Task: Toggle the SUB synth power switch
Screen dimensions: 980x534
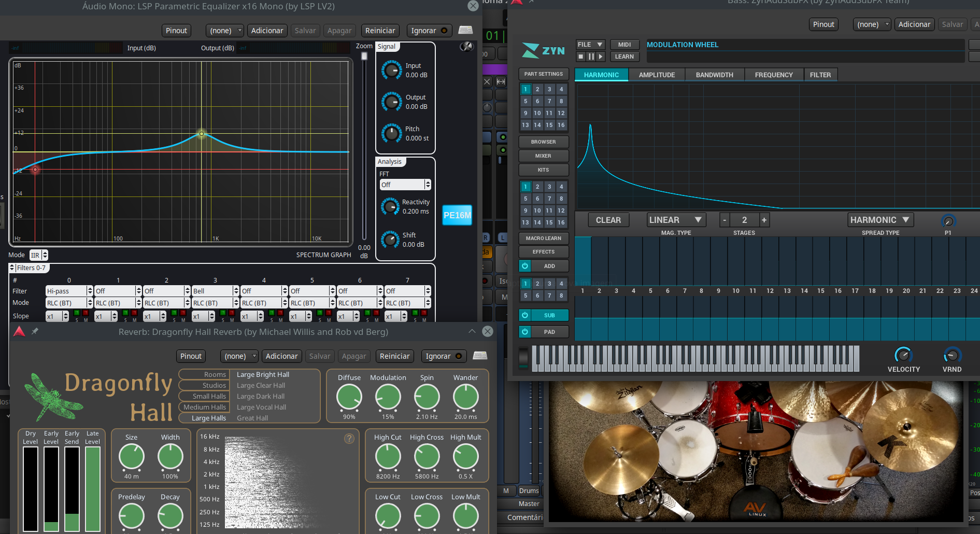Action: [524, 315]
